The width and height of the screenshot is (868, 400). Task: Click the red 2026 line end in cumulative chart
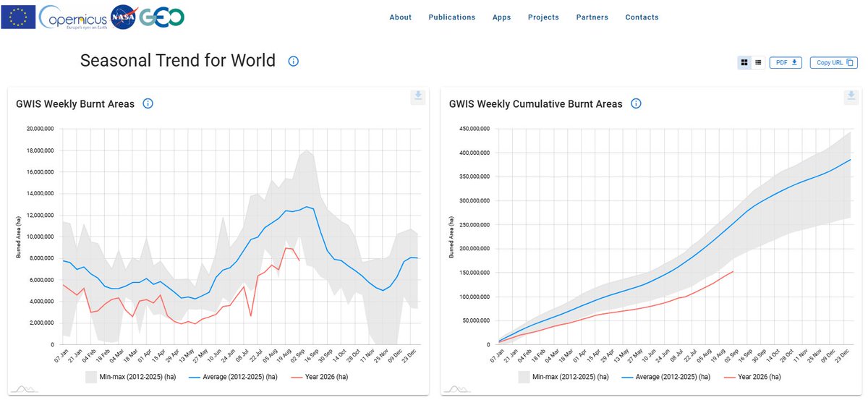[x=733, y=271]
